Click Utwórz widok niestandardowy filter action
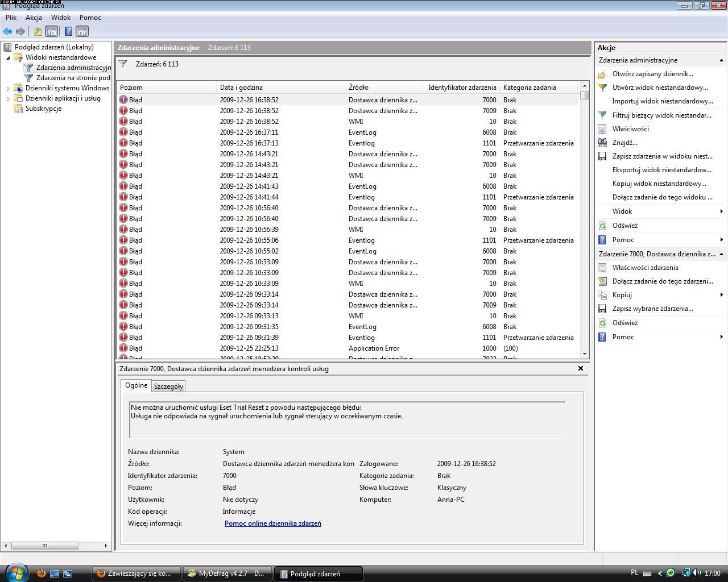The height and width of the screenshot is (582, 728). point(660,88)
